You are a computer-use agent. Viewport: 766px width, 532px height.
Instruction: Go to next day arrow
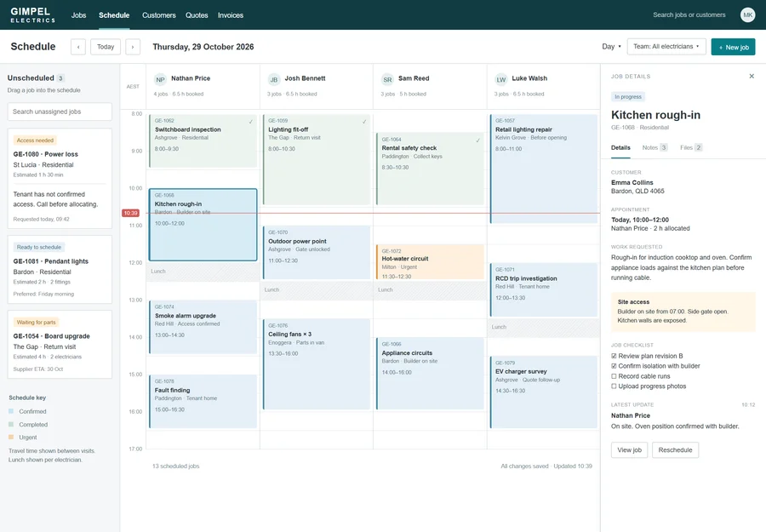[133, 47]
